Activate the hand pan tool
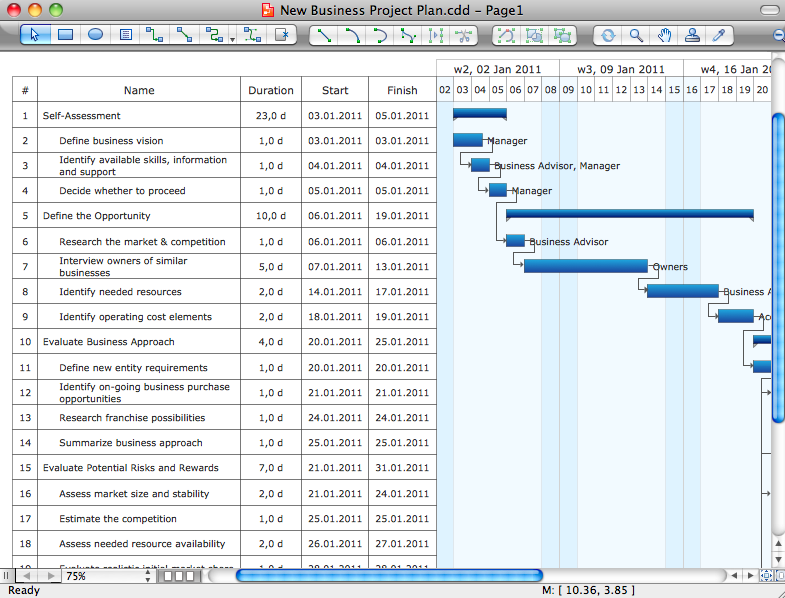 pyautogui.click(x=664, y=35)
